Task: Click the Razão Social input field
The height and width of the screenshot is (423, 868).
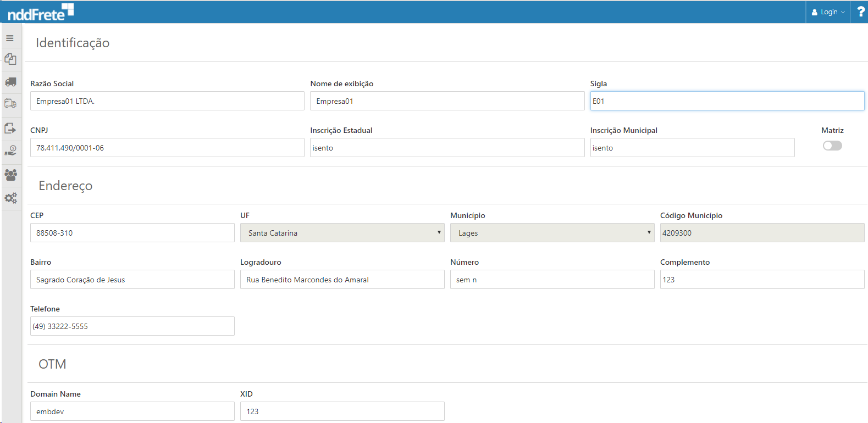Action: (x=167, y=101)
